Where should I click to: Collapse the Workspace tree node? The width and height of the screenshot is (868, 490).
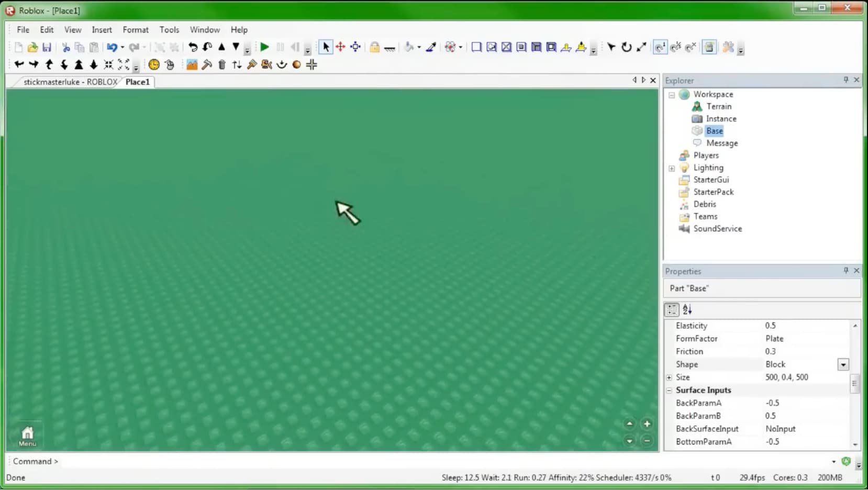tap(672, 95)
